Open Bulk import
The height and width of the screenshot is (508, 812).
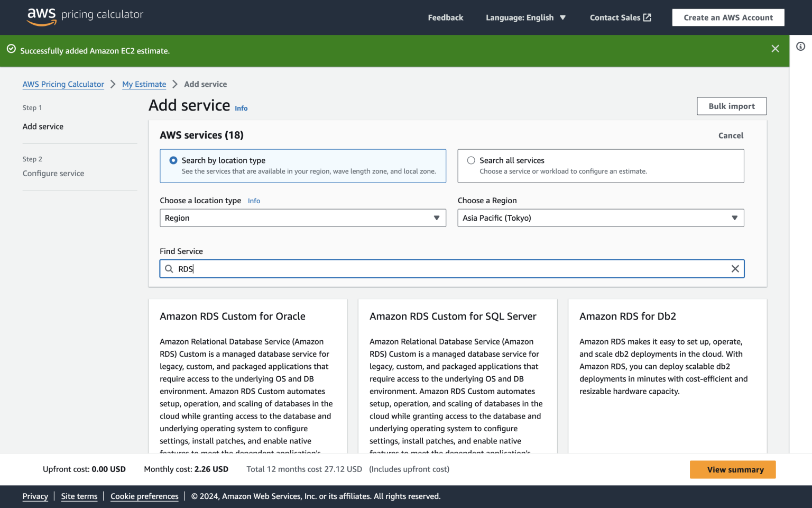click(x=731, y=106)
